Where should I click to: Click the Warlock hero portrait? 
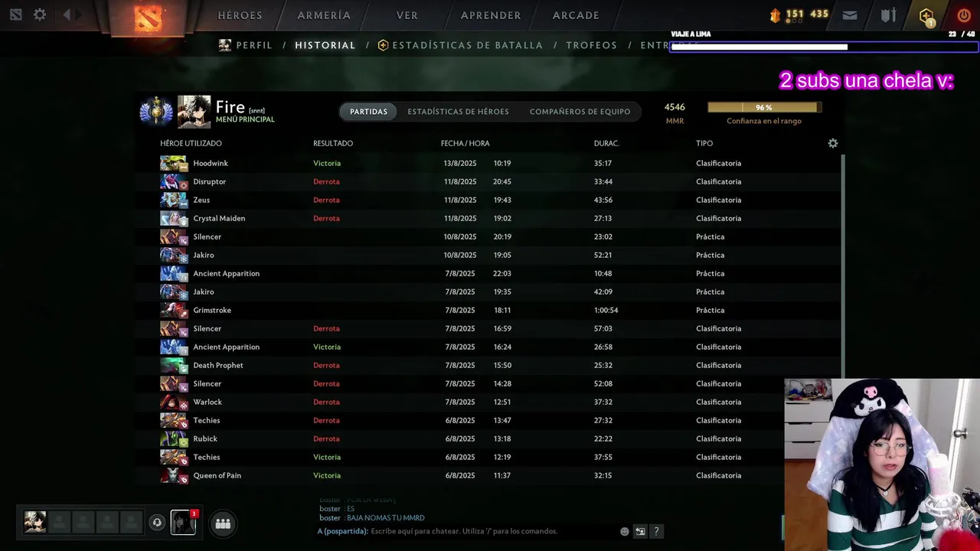[174, 402]
